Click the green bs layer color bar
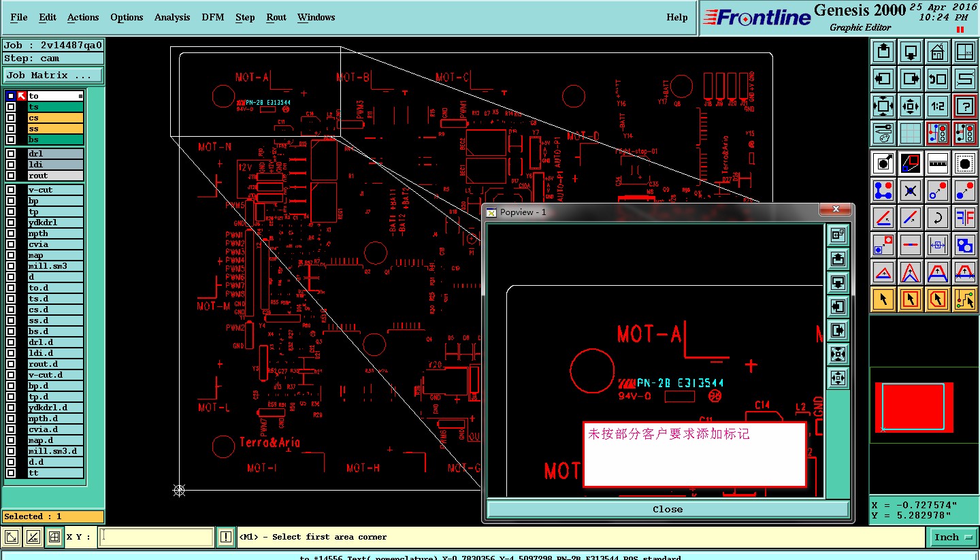This screenshot has width=980, height=560. (x=55, y=139)
